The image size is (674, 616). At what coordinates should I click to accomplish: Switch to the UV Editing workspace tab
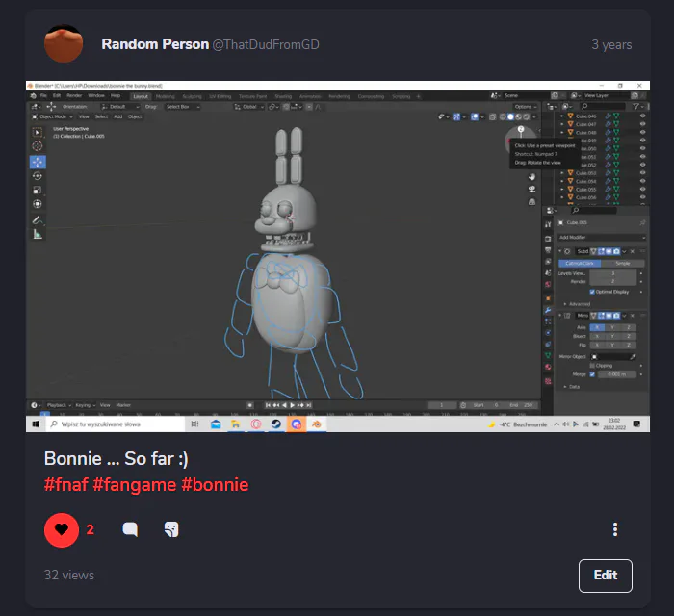click(220, 96)
